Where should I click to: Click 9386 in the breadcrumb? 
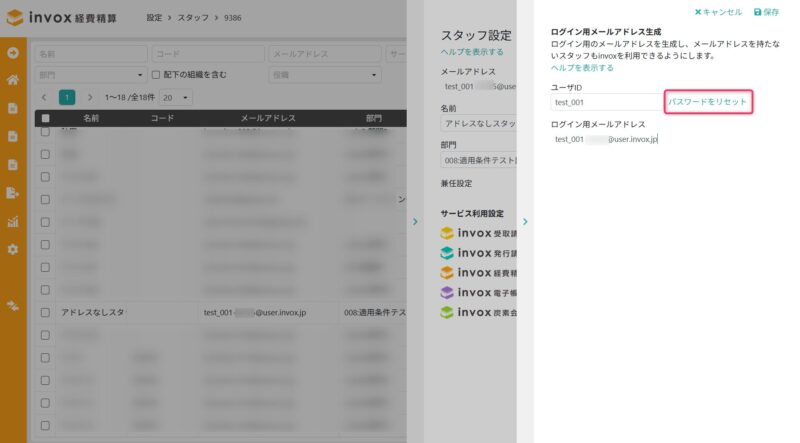233,18
